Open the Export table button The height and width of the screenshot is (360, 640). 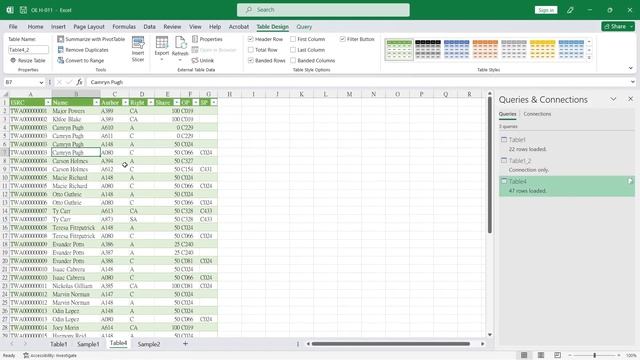click(162, 49)
